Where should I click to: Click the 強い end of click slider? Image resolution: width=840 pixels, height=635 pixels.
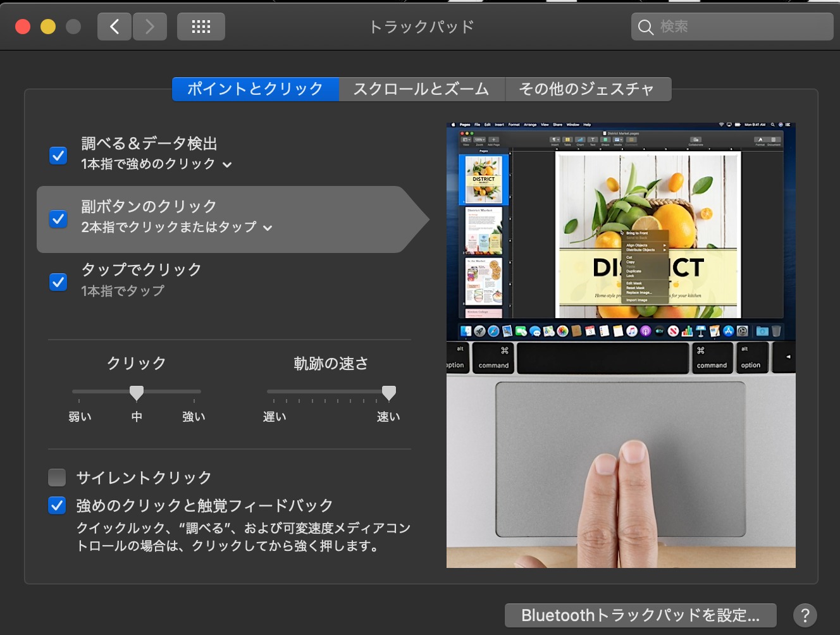194,417
